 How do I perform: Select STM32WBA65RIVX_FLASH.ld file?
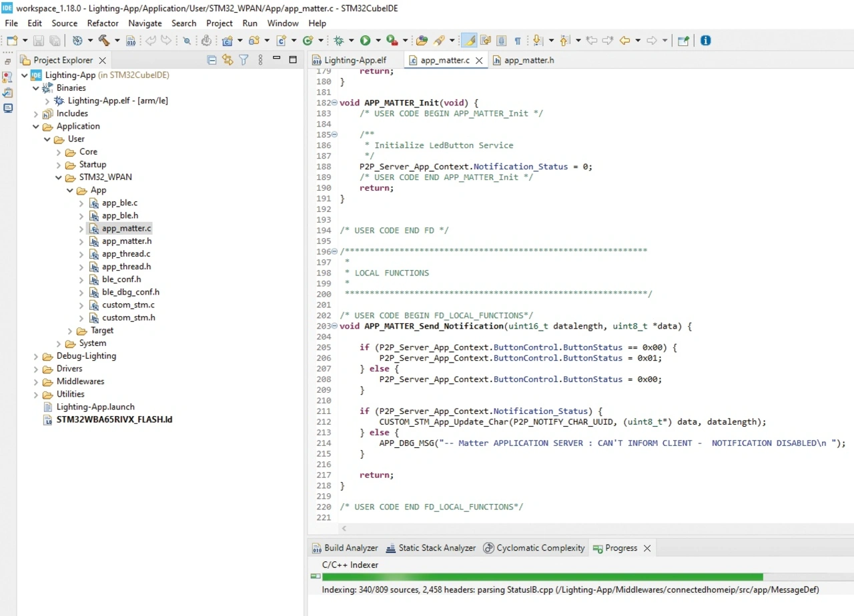114,420
